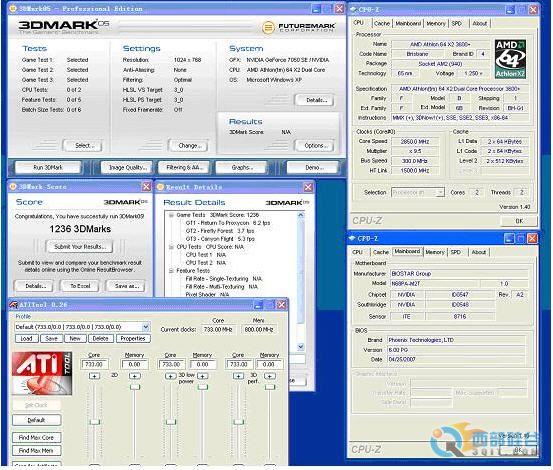Open Properties in ATITool

click(x=133, y=338)
